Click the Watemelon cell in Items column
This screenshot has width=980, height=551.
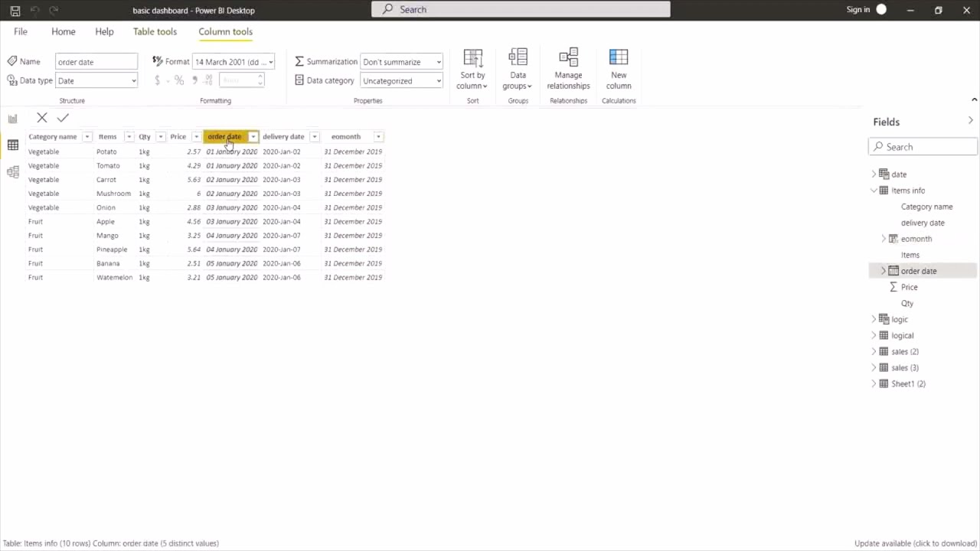point(114,277)
